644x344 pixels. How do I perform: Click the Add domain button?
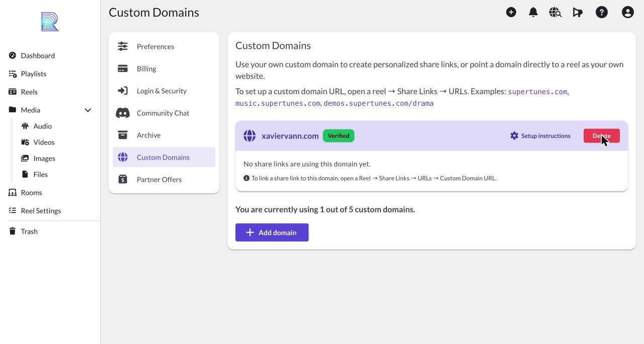[x=272, y=232]
